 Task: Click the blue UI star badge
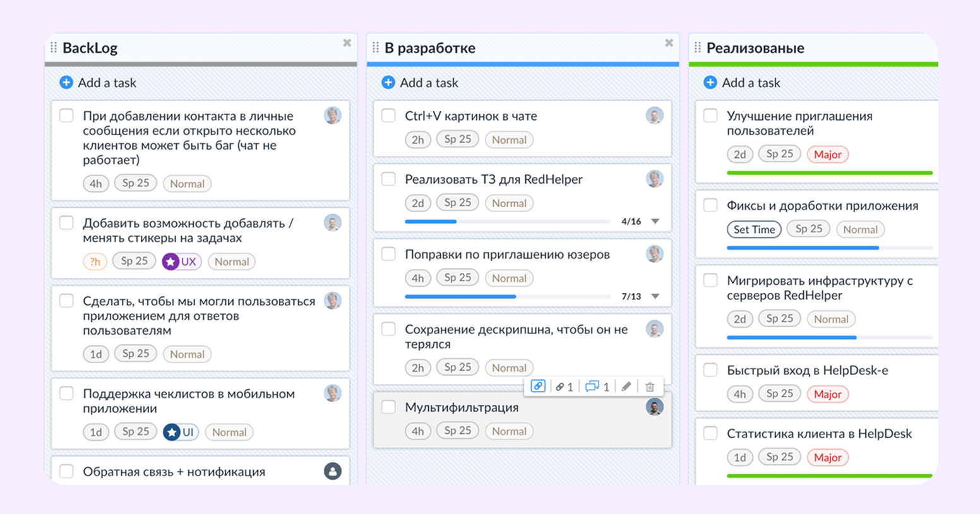coord(181,432)
